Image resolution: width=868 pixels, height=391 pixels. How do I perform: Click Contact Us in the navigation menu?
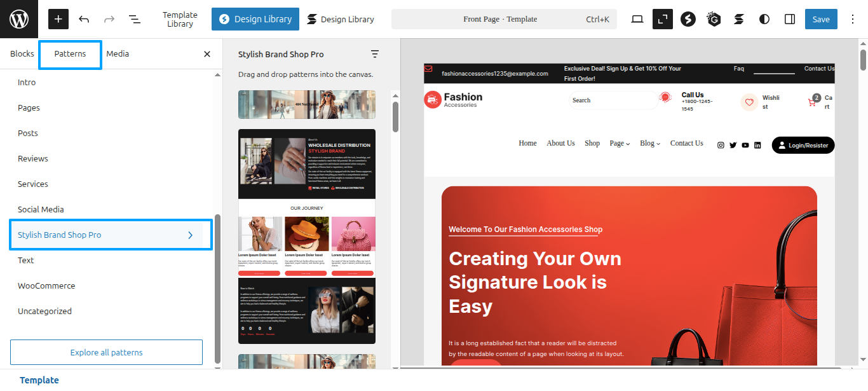pos(687,144)
